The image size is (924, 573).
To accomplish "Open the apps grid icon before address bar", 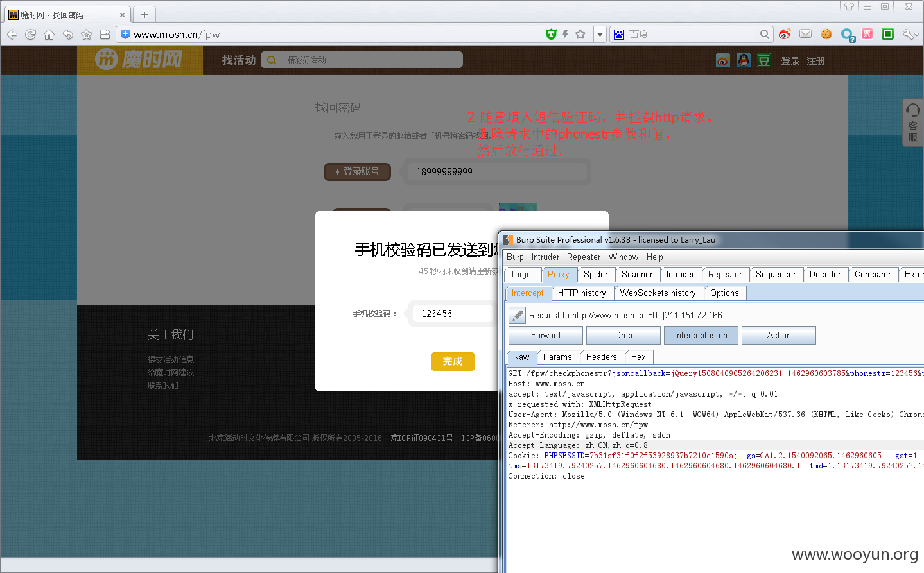I will pos(105,35).
